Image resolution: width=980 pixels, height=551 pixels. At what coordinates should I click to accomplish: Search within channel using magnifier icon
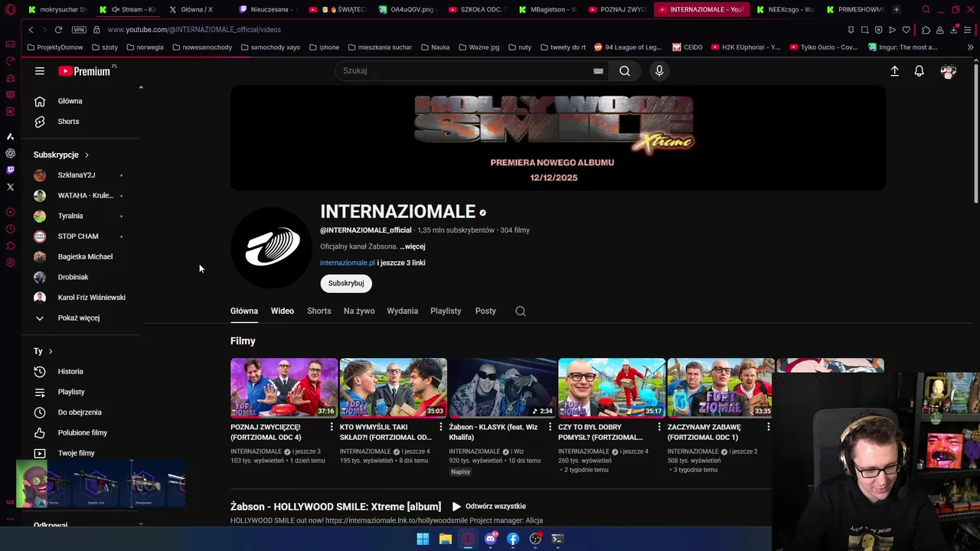[521, 311]
